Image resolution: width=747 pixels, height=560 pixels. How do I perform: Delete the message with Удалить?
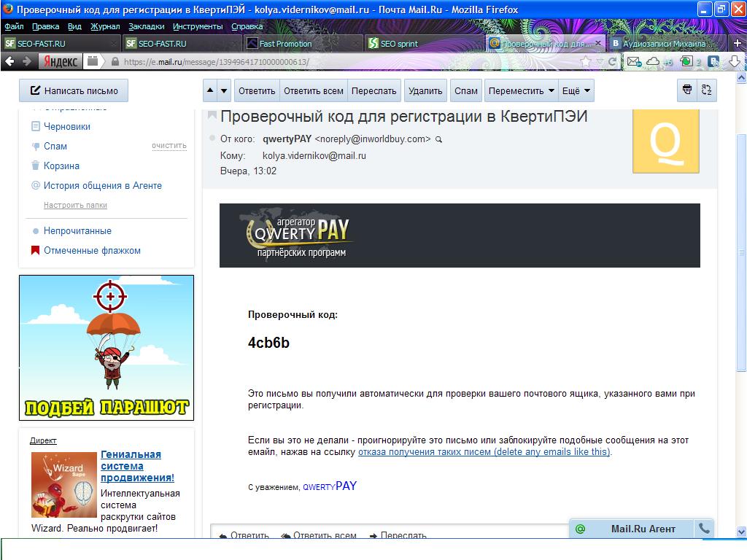point(425,90)
